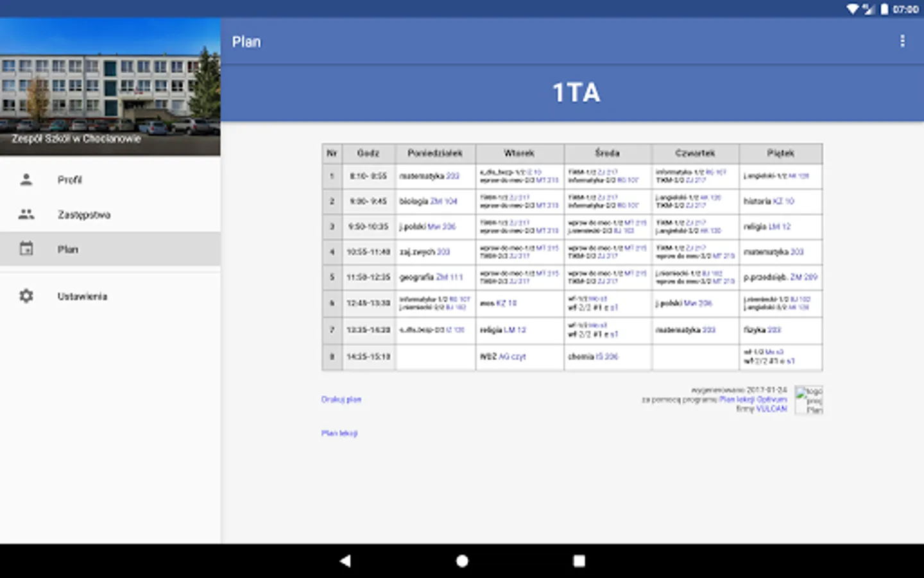
Task: Click the Wtorek column header
Action: 519,153
